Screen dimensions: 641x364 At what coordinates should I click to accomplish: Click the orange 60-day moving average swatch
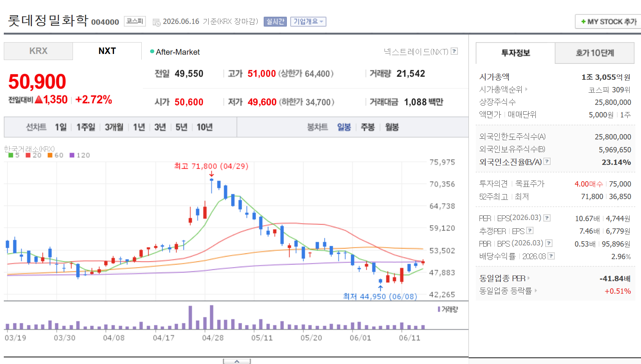click(x=50, y=155)
